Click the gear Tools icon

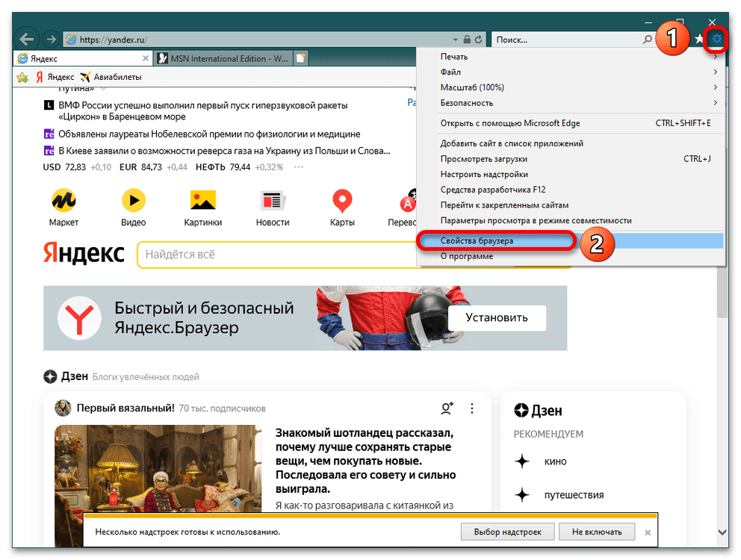pyautogui.click(x=717, y=39)
